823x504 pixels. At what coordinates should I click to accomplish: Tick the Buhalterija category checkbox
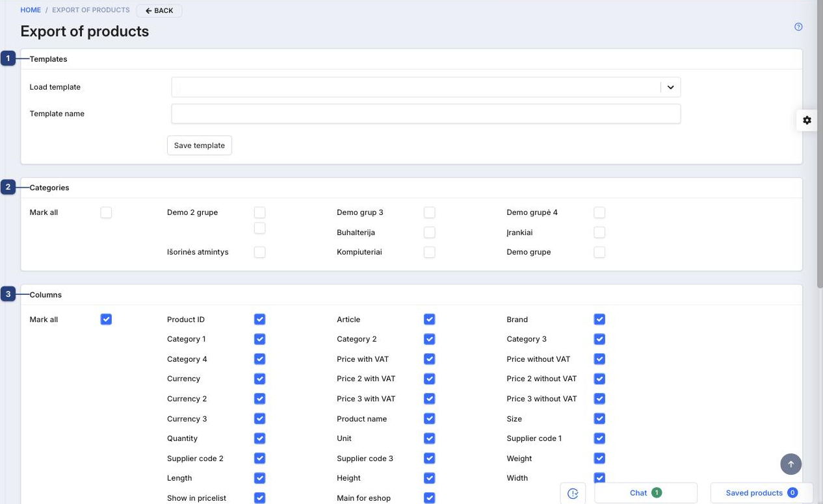pos(429,233)
